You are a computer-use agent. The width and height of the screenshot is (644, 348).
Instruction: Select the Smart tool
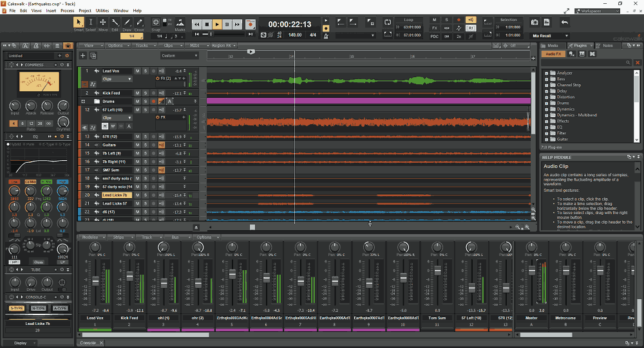[79, 22]
